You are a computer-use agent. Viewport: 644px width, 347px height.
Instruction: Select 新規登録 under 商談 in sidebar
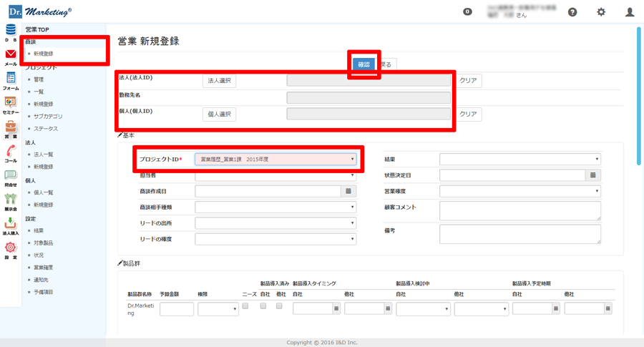[x=43, y=54]
